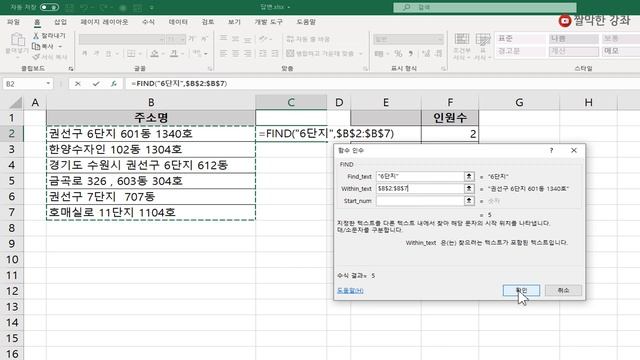Click the Start_num input field
Image resolution: width=640 pixels, height=360 pixels.
click(x=420, y=201)
